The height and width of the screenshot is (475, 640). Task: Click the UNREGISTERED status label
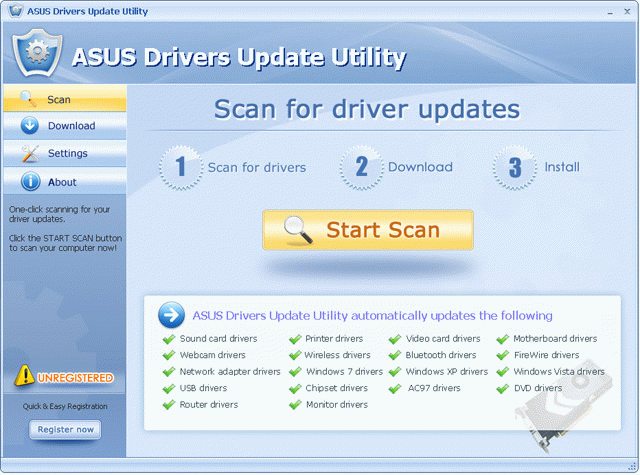coord(76,378)
